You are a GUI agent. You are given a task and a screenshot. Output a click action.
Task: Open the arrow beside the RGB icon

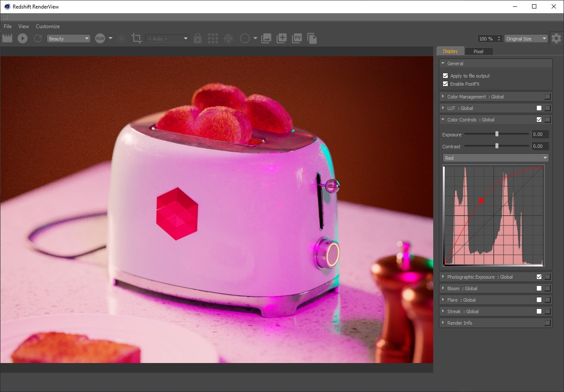point(110,38)
